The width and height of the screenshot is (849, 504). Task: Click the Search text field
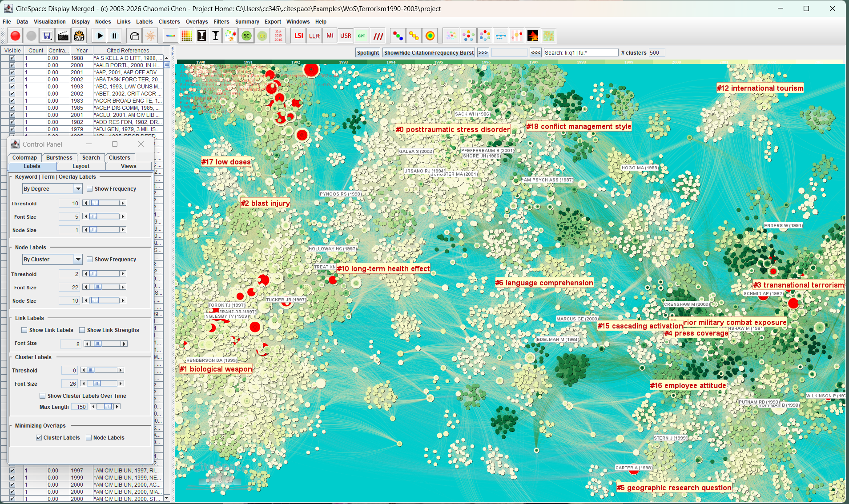[x=581, y=53]
